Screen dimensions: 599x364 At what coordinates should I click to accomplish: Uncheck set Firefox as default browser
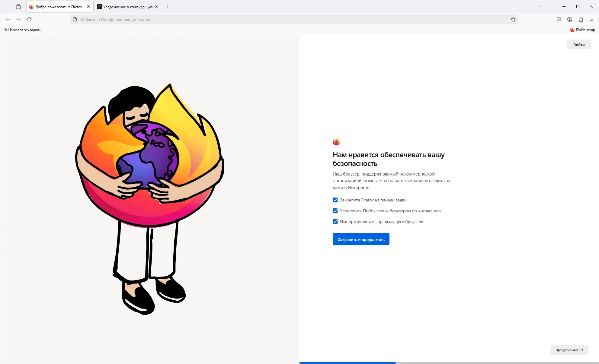(x=335, y=211)
